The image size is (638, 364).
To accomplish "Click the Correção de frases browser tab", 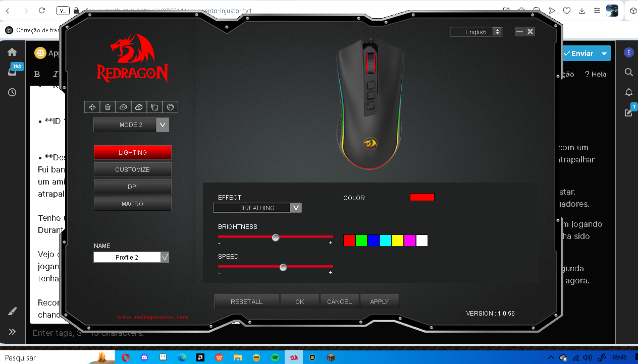I will 33,30.
